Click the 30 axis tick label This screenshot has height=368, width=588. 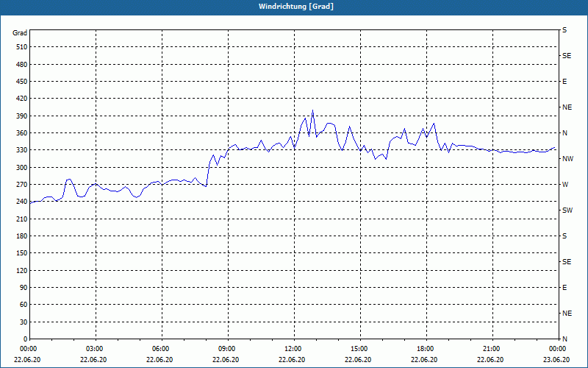point(24,322)
